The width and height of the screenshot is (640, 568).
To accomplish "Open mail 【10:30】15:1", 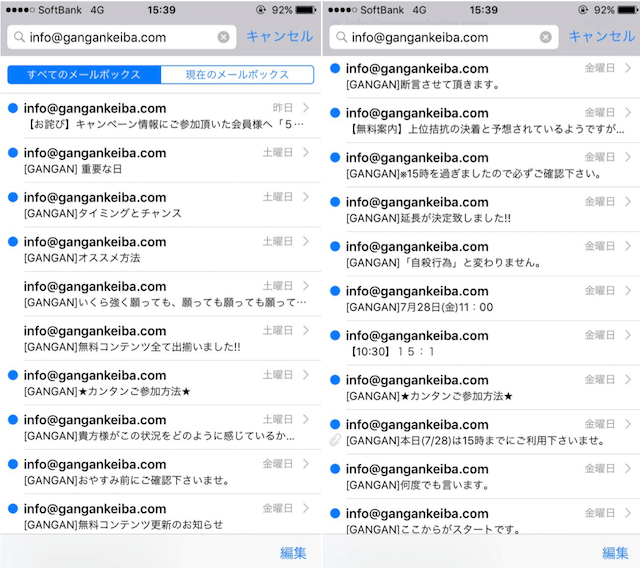I will coord(482,343).
